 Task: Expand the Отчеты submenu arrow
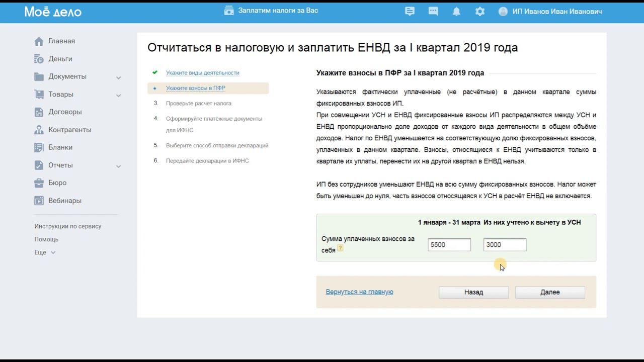coord(118,166)
